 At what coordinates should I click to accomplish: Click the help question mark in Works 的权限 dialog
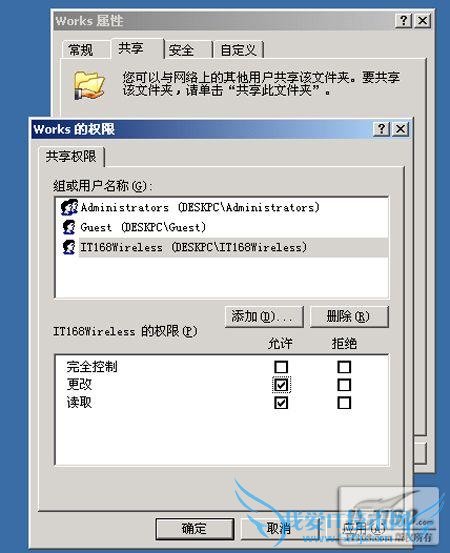point(382,129)
